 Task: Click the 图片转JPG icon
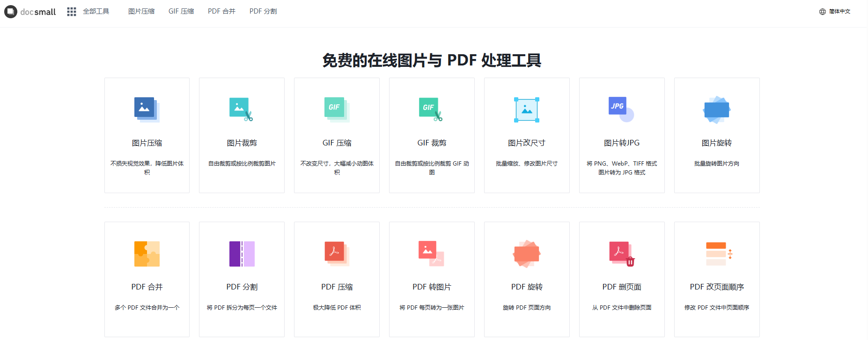pyautogui.click(x=621, y=109)
